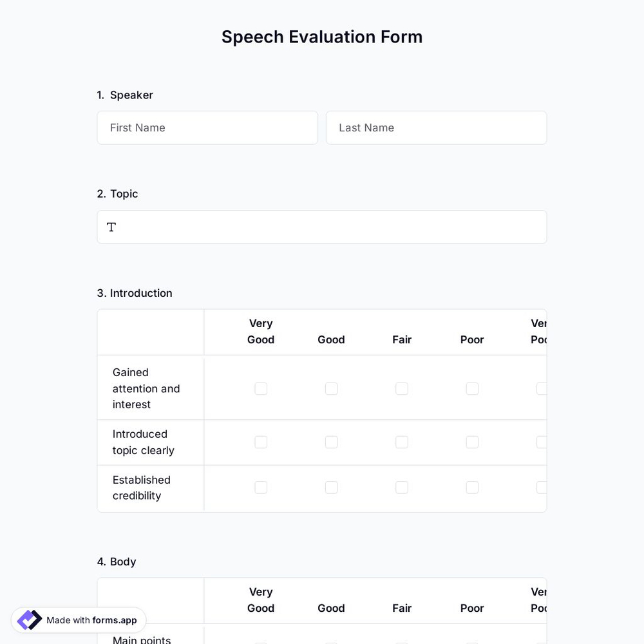The width and height of the screenshot is (644, 644).
Task: Check Fair for Established credibility
Action: pos(401,488)
